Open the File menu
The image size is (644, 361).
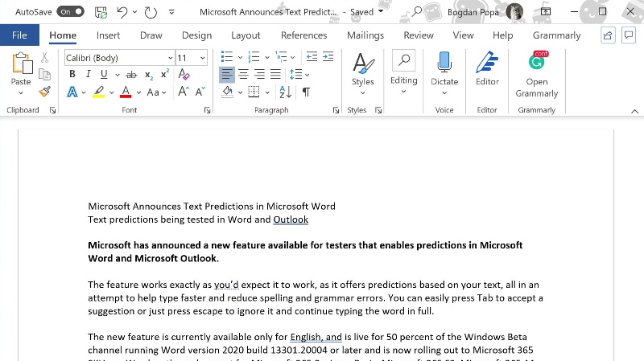19,35
